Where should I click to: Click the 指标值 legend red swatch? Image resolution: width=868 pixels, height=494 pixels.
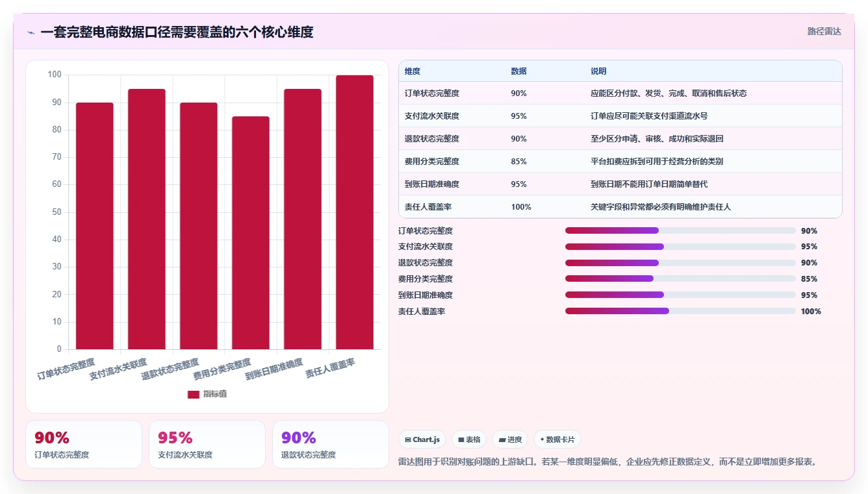click(x=194, y=394)
